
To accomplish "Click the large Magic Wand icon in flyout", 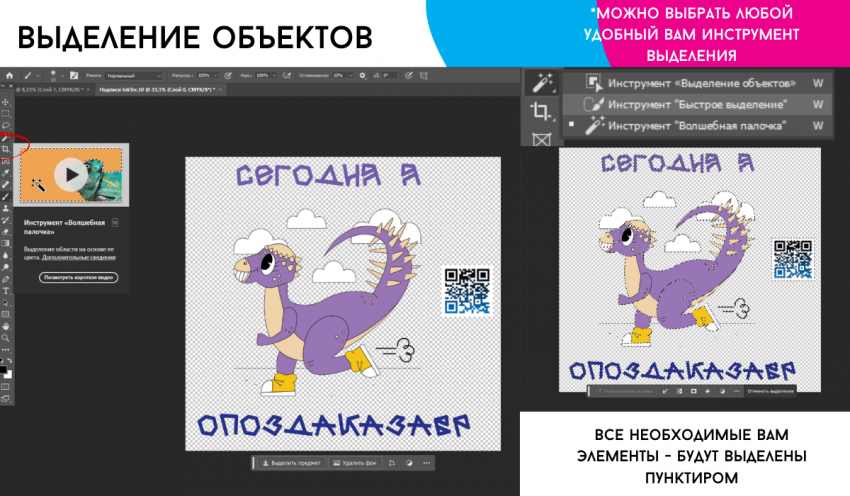I will (x=542, y=82).
